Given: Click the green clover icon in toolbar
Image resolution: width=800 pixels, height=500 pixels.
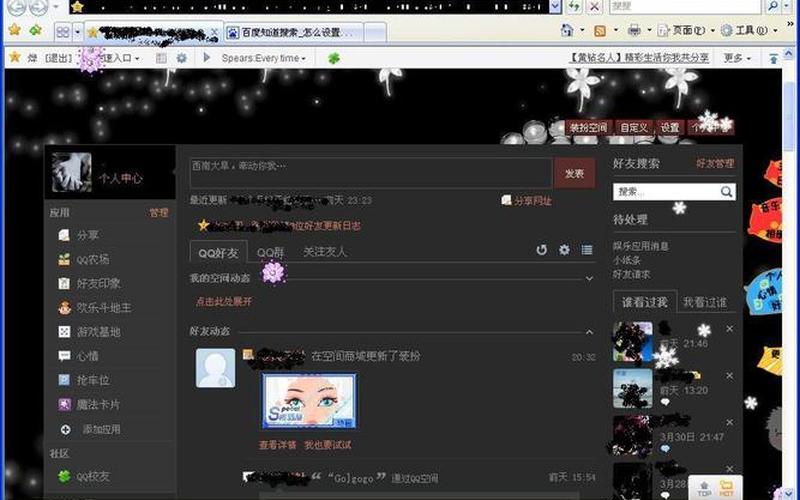Looking at the screenshot, I should tap(334, 58).
